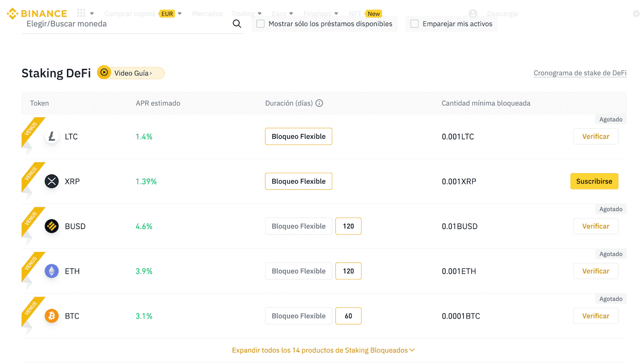Image resolution: width=644 pixels, height=364 pixels.
Task: Click the BTC coin icon
Action: pyautogui.click(x=52, y=316)
